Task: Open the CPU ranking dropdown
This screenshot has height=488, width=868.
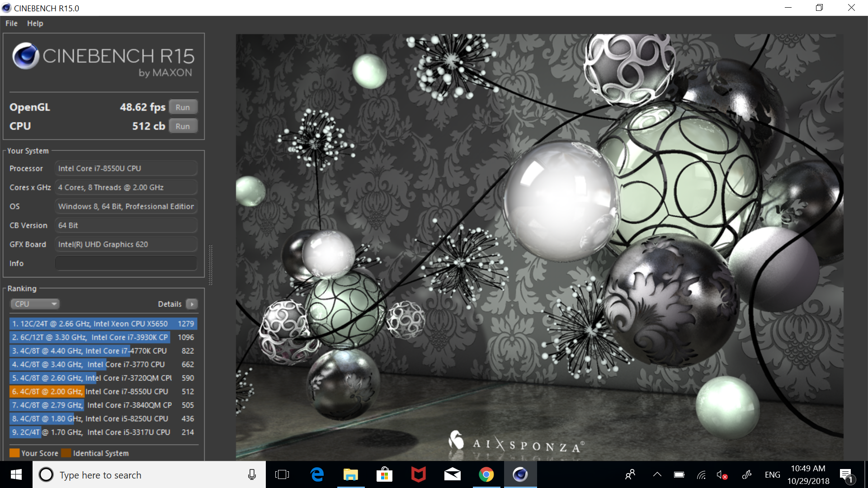Action: [x=35, y=304]
